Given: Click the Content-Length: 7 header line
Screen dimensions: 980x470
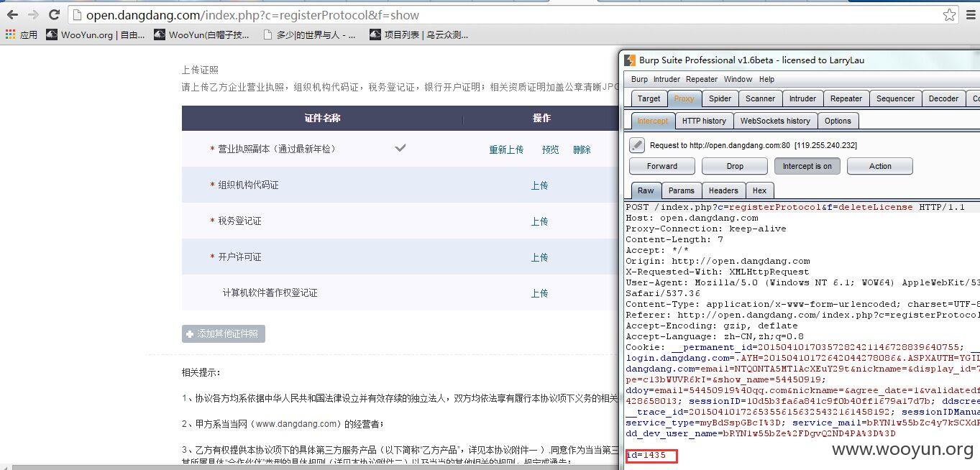Looking at the screenshot, I should click(674, 239).
